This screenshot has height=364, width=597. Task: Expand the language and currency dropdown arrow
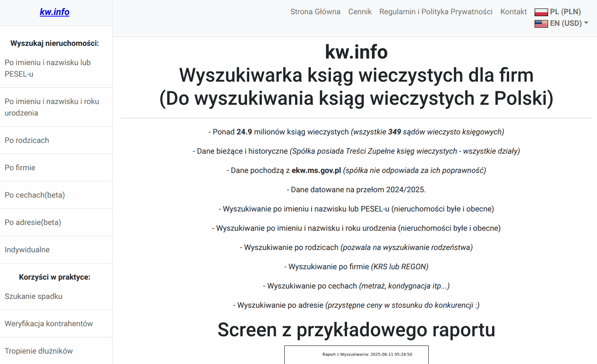click(586, 23)
